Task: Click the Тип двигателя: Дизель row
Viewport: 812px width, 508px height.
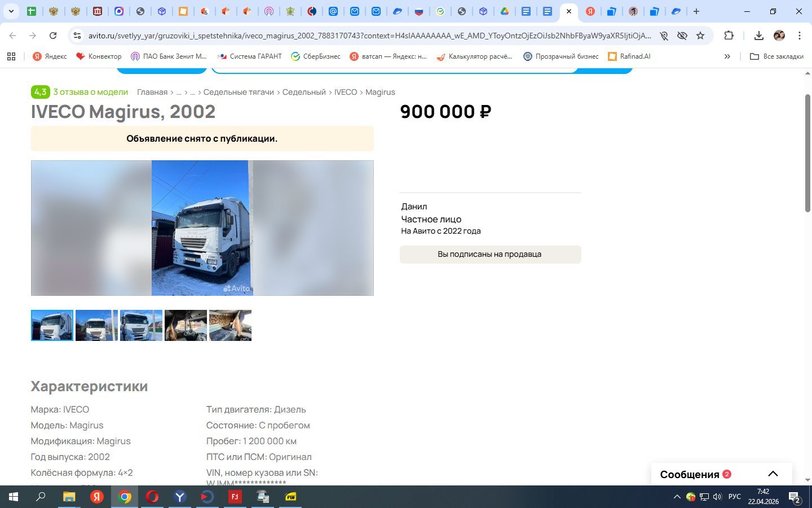Action: 256,409
